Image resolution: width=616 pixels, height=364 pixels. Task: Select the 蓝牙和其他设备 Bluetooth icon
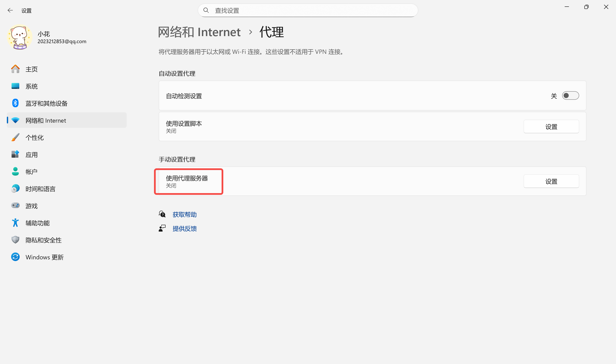[15, 103]
